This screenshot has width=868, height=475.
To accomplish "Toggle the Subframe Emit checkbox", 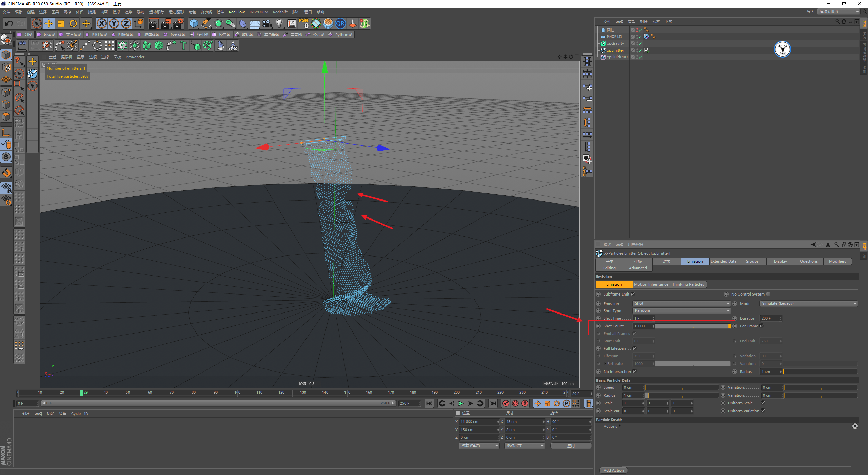I will pyautogui.click(x=633, y=294).
